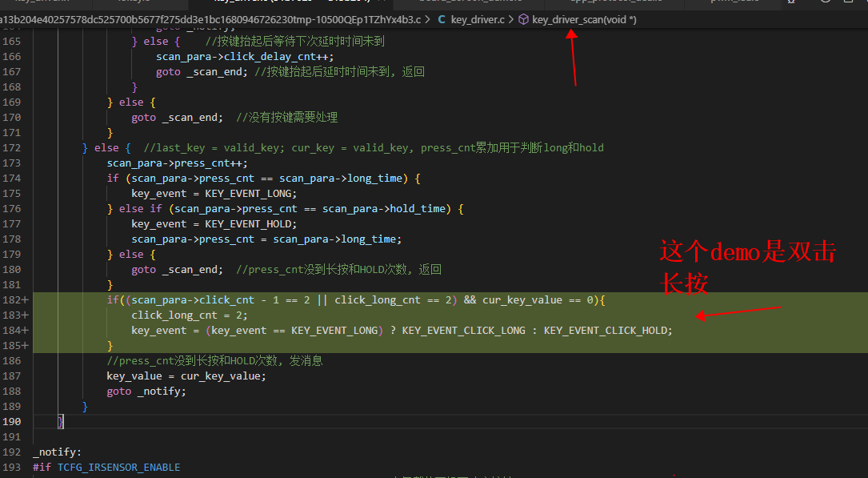Click line number 182 in the gutter
The width and height of the screenshot is (868, 478).
coord(12,299)
